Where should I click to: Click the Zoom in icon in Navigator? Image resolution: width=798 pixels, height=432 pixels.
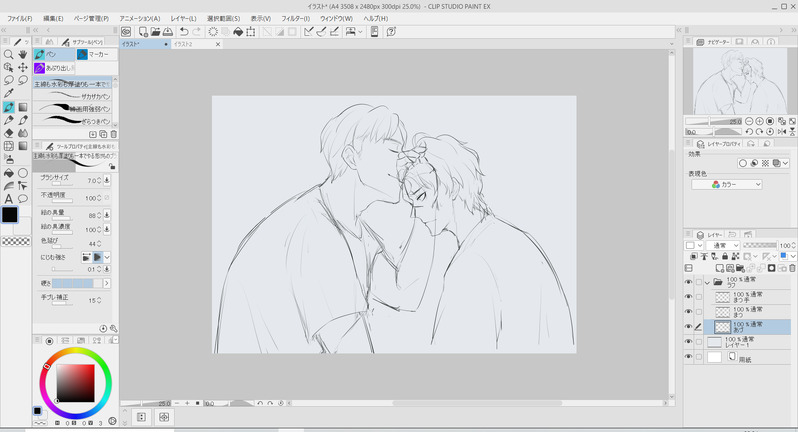pyautogui.click(x=759, y=121)
